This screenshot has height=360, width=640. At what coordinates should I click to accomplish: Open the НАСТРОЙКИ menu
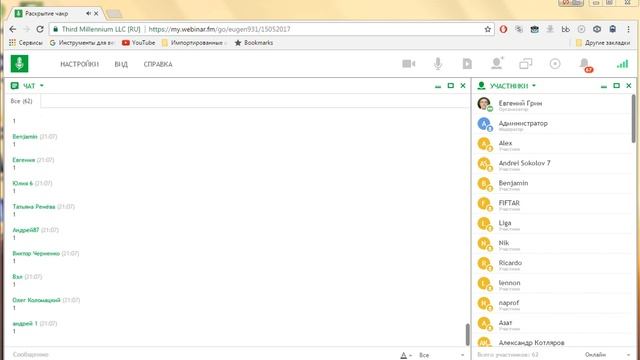point(80,64)
